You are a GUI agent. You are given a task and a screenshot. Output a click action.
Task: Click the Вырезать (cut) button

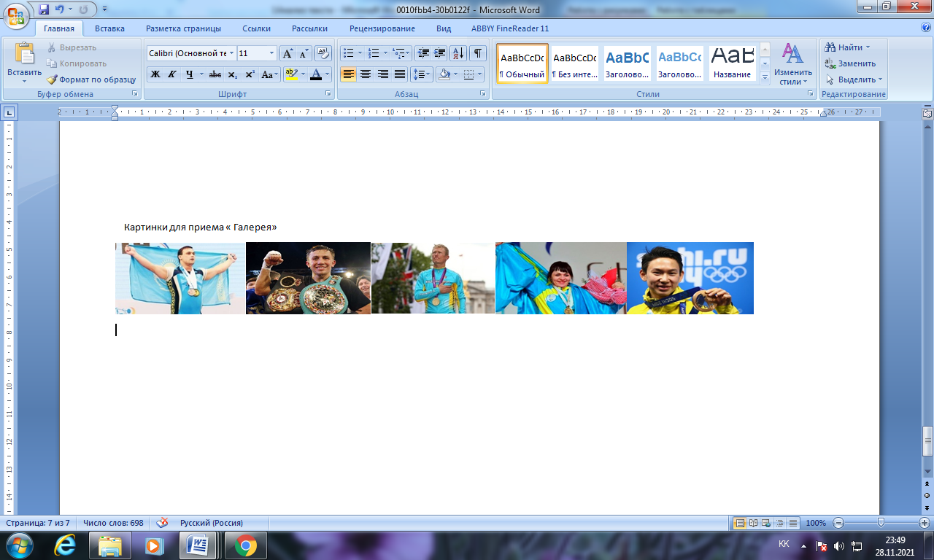tap(72, 47)
